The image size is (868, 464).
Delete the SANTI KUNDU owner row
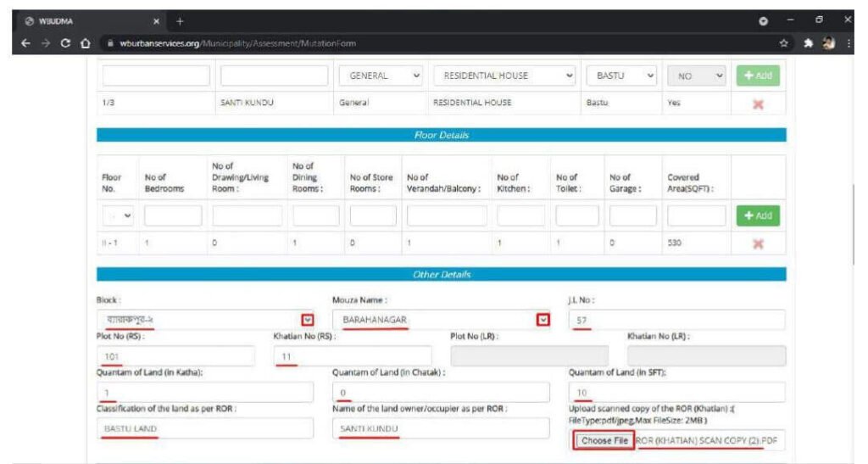pos(758,104)
